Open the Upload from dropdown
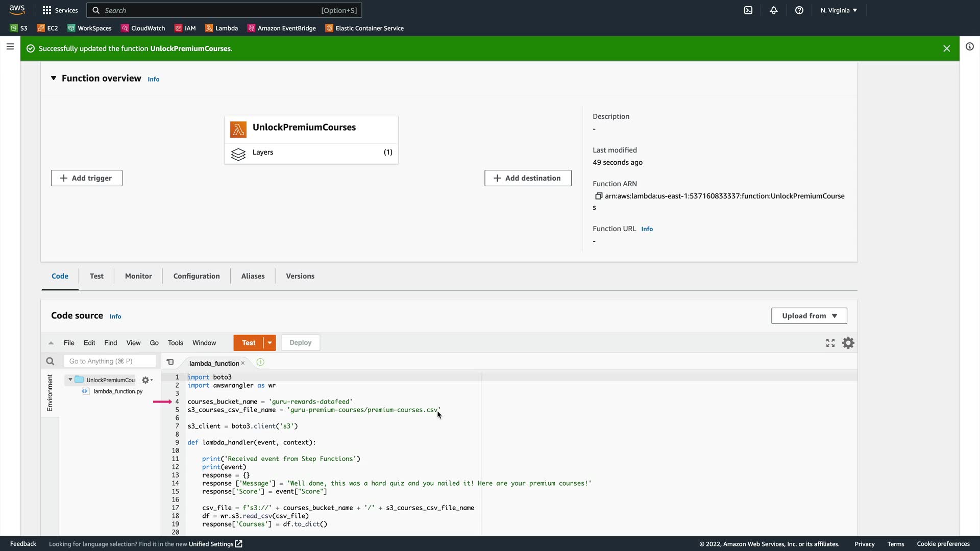The height and width of the screenshot is (551, 980). [x=809, y=316]
